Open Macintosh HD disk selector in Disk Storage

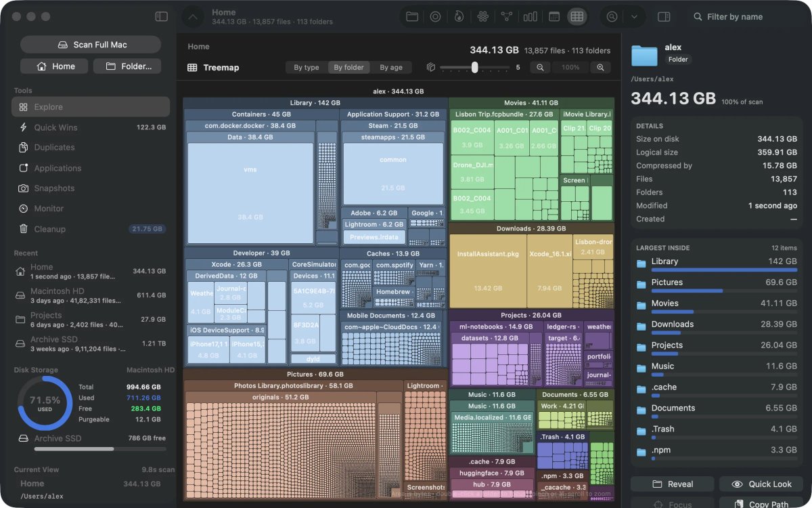tap(150, 371)
